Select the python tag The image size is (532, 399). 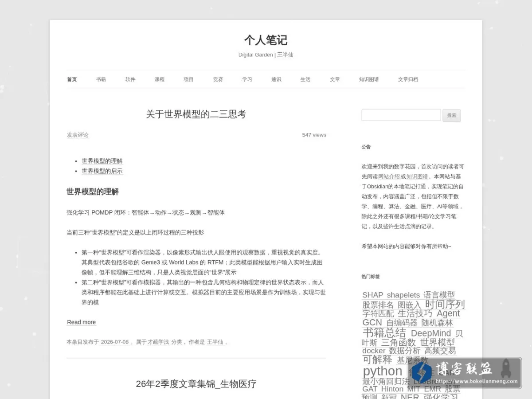(383, 371)
